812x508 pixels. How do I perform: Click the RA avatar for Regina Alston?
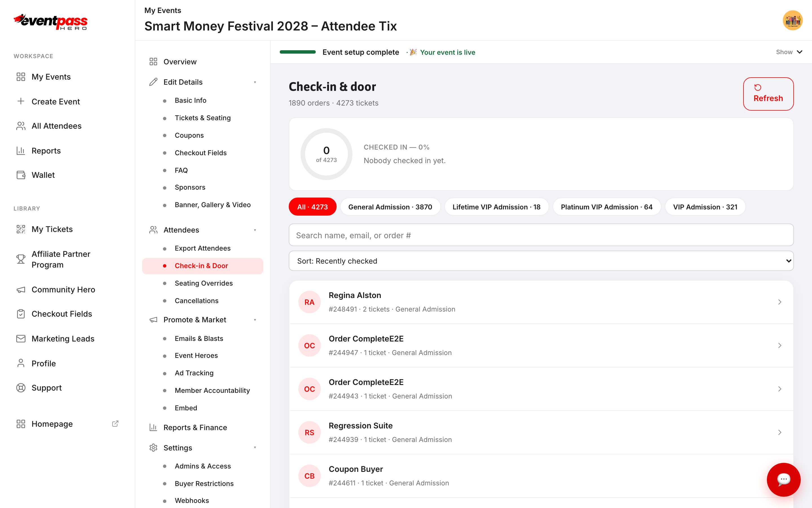[309, 302]
